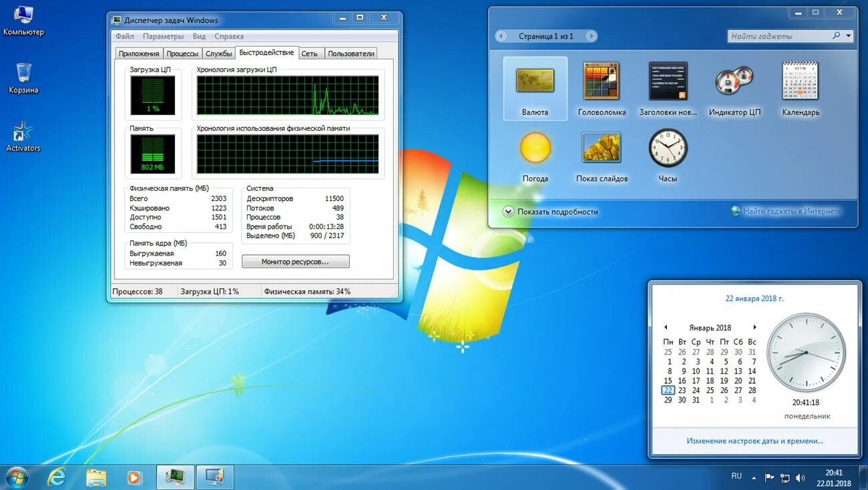
Task: Open the network tray icon
Action: coord(785,478)
